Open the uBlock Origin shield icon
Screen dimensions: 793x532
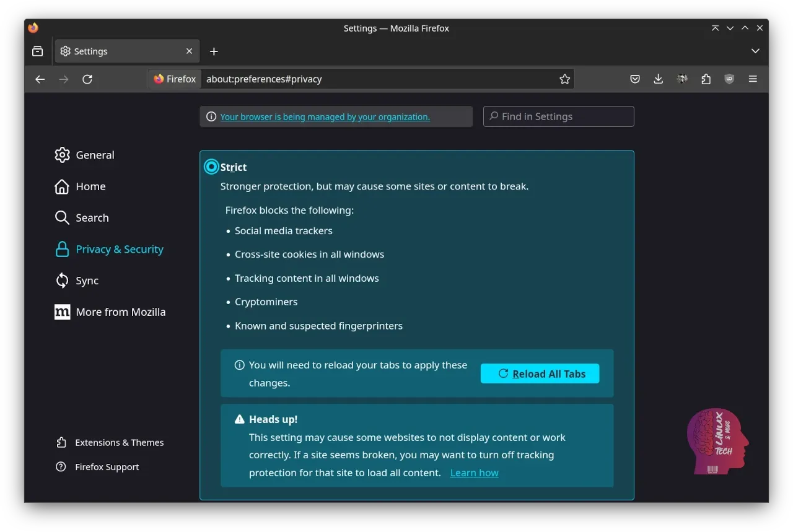tap(729, 79)
